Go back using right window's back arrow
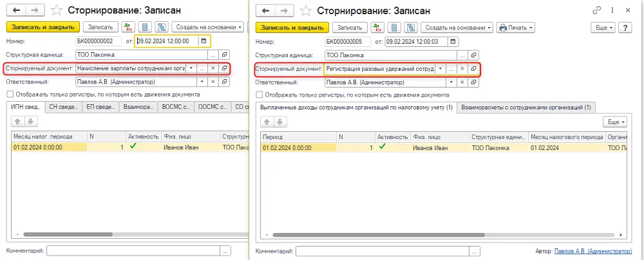 (x=266, y=11)
